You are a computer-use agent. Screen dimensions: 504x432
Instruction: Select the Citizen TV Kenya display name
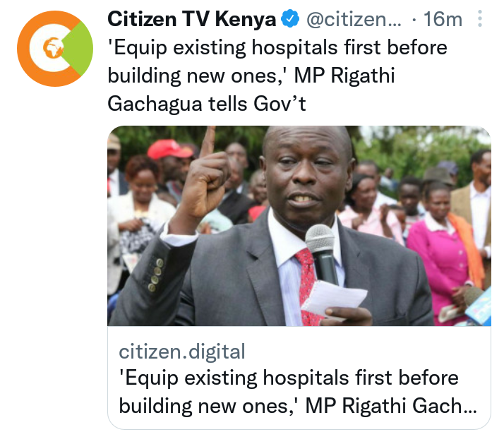click(191, 18)
